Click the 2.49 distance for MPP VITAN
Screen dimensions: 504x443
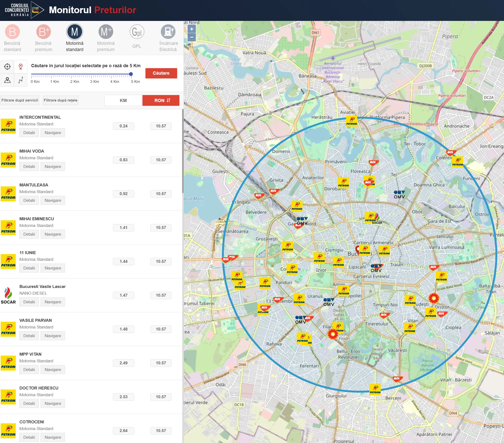point(124,363)
